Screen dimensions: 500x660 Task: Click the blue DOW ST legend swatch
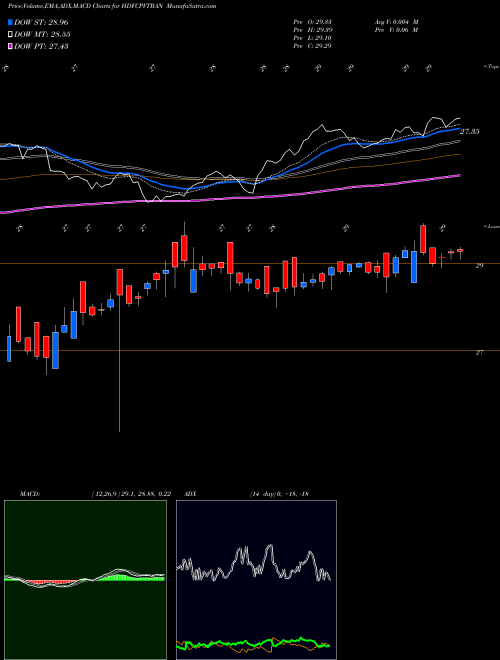tap(11, 22)
